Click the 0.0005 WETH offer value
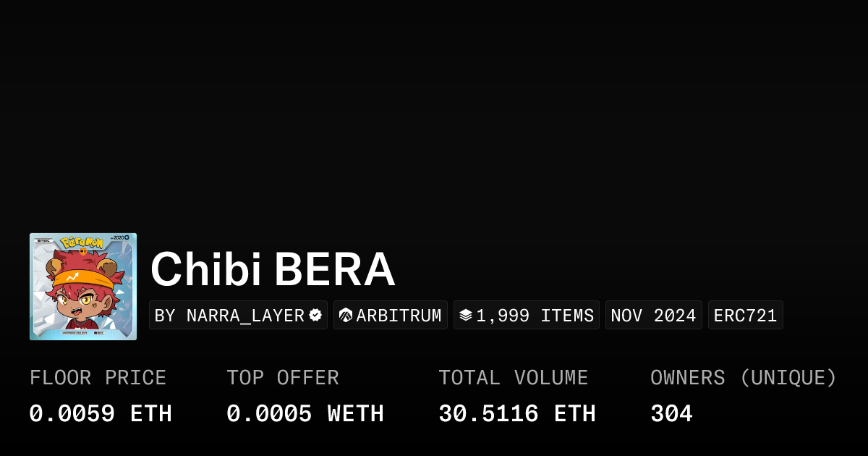Viewport: 868px width, 456px height. click(x=305, y=413)
